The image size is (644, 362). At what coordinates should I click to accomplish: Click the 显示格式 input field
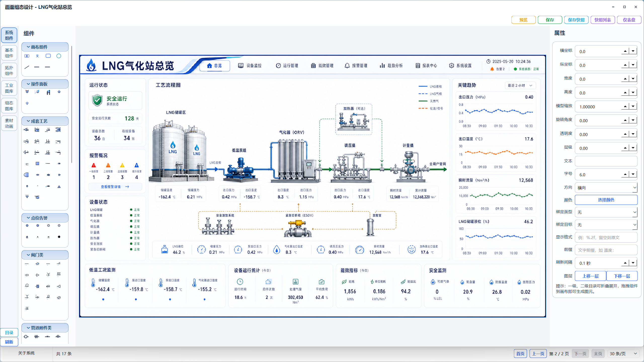606,237
